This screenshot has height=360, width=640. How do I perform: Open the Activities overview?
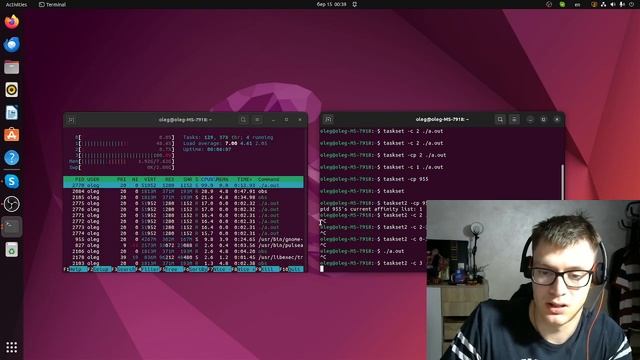[x=16, y=4]
